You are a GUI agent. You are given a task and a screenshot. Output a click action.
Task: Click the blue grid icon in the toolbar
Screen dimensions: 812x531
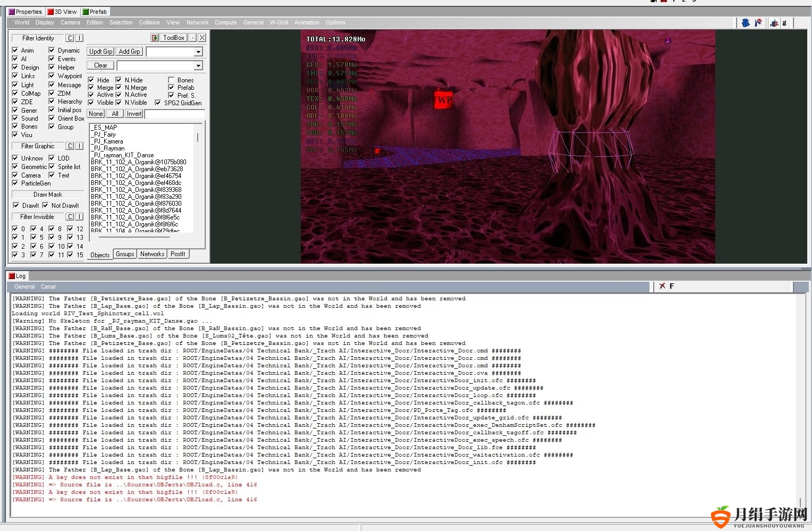pyautogui.click(x=746, y=23)
